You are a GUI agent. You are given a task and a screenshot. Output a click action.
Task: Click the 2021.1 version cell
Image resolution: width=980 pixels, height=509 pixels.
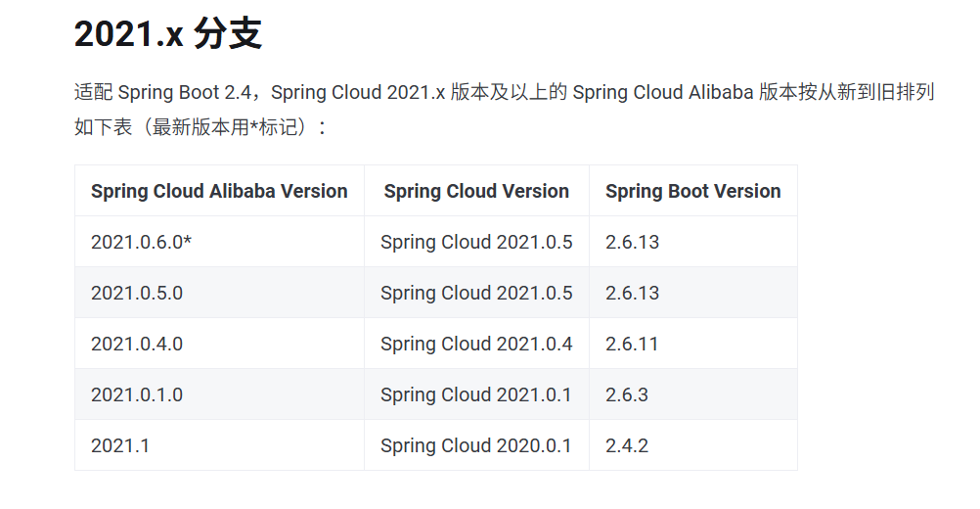click(x=120, y=445)
